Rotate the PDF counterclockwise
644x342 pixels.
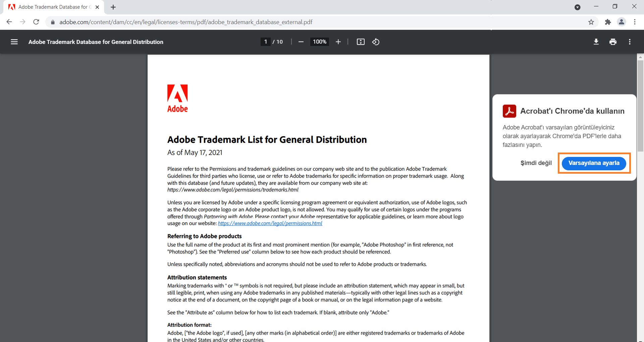pyautogui.click(x=376, y=42)
